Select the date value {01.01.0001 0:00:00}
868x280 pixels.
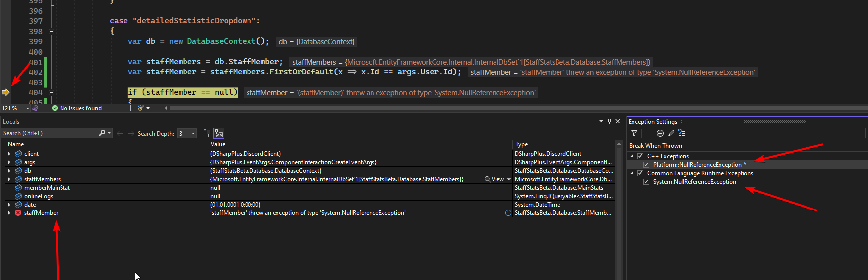(236, 205)
